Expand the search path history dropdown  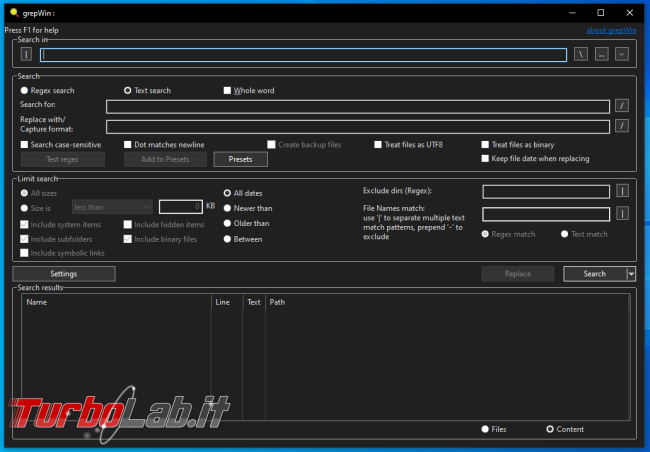pos(622,54)
